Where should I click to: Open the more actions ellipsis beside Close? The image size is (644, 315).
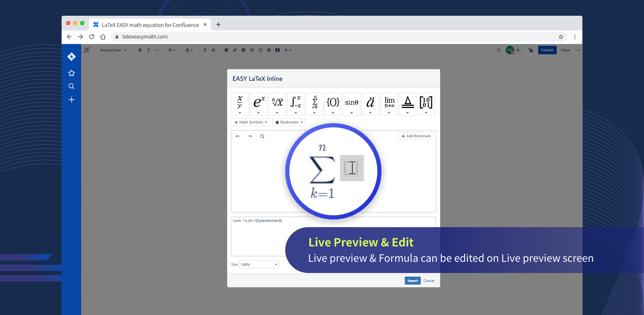[x=579, y=50]
